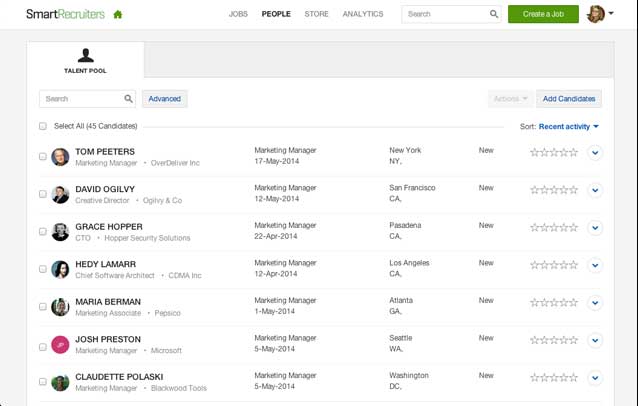The width and height of the screenshot is (638, 406).
Task: Expand Grace Hopper's row chevron menu
Action: 595,228
